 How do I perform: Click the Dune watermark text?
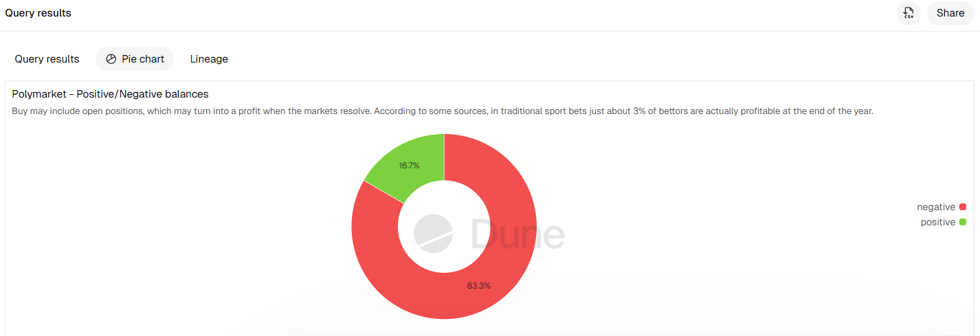pos(518,234)
